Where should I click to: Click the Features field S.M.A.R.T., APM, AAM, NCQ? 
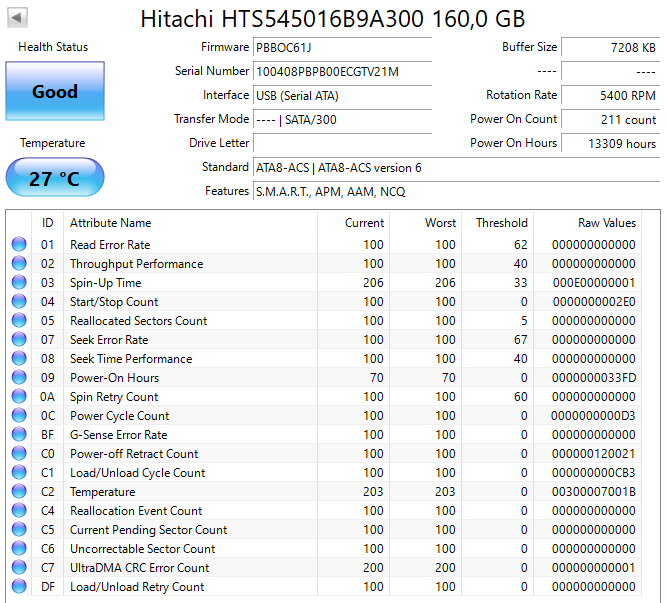(x=456, y=191)
